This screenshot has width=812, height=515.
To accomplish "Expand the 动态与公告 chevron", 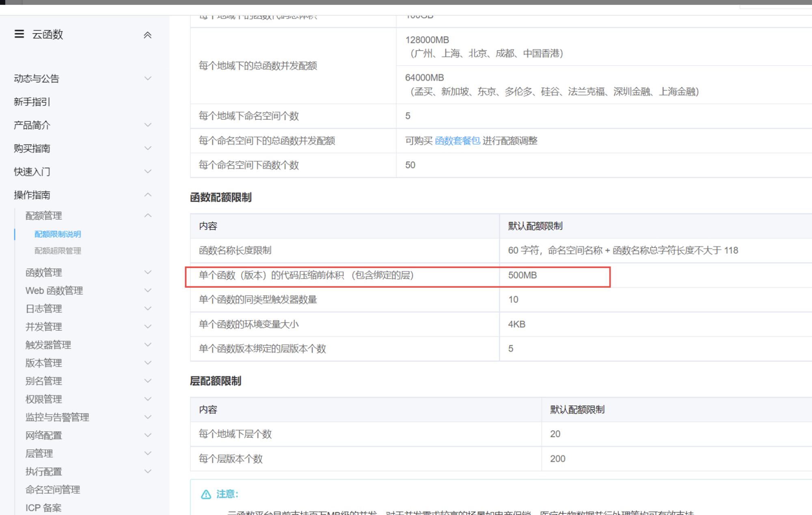I will [148, 78].
